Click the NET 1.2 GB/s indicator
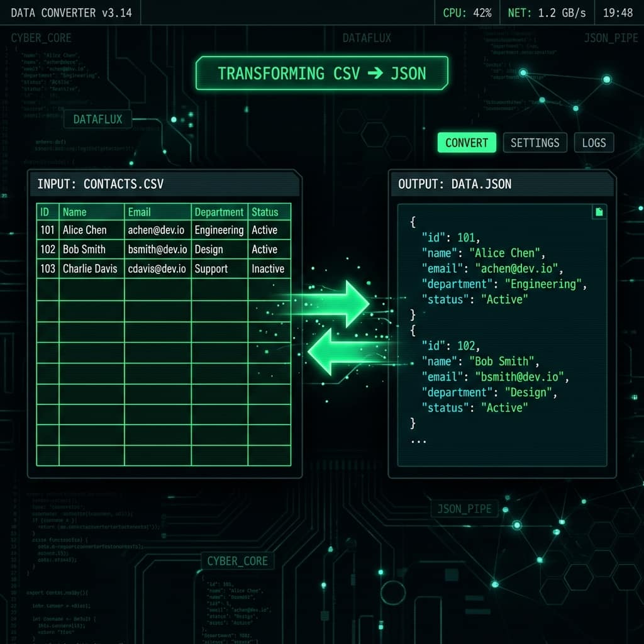The image size is (644, 644). (547, 13)
